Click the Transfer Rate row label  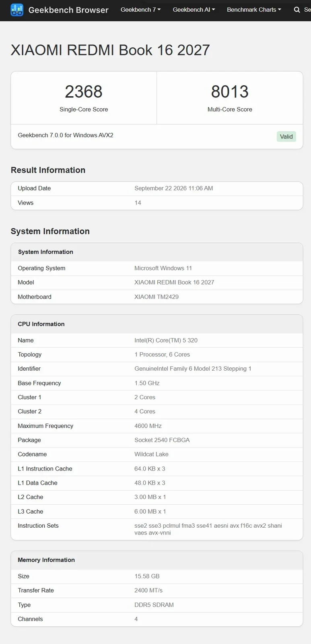click(36, 590)
